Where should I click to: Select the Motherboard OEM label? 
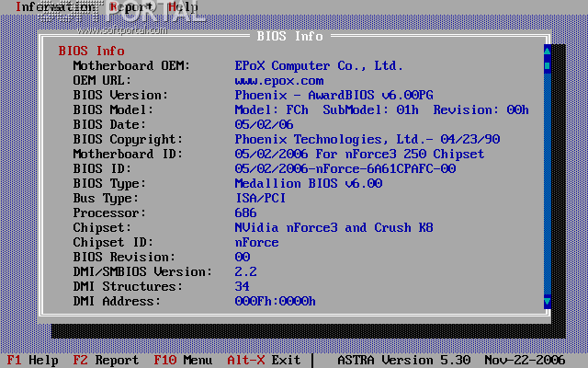point(131,65)
